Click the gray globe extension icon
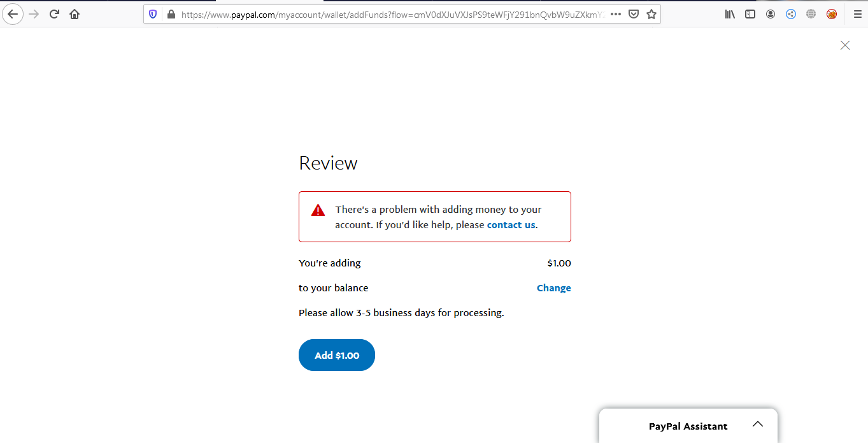The width and height of the screenshot is (868, 443). [811, 14]
